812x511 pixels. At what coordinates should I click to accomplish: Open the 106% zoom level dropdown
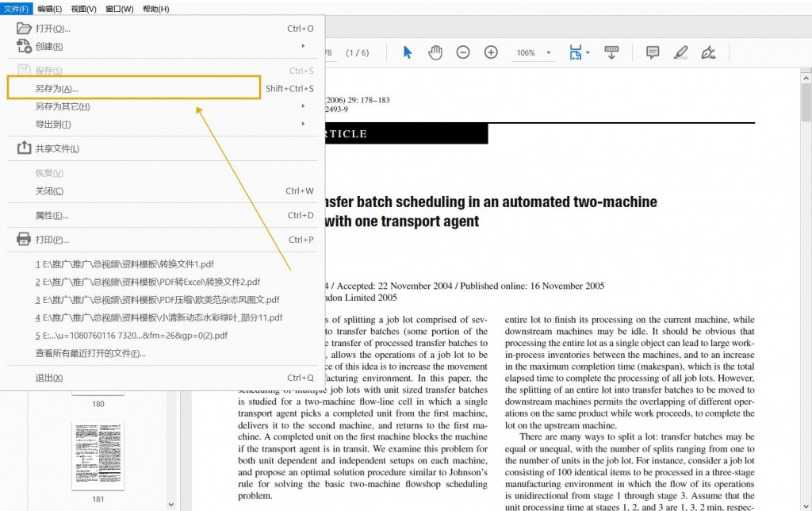pos(549,52)
